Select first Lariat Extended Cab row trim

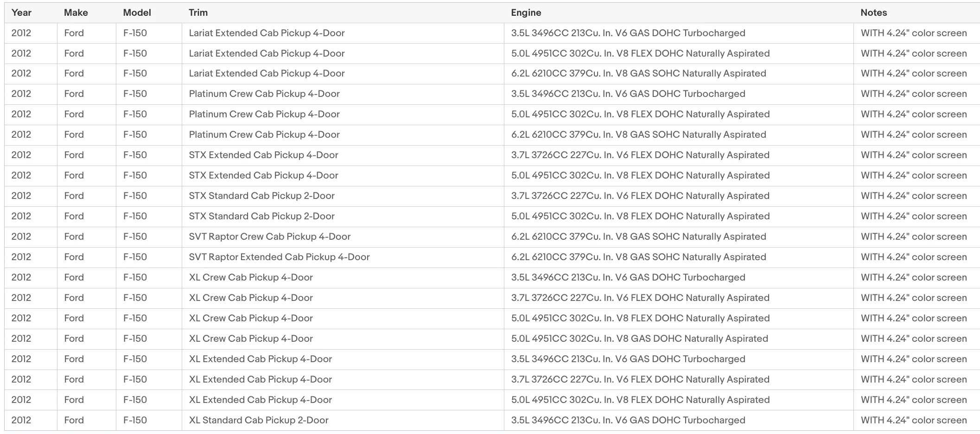coord(343,33)
